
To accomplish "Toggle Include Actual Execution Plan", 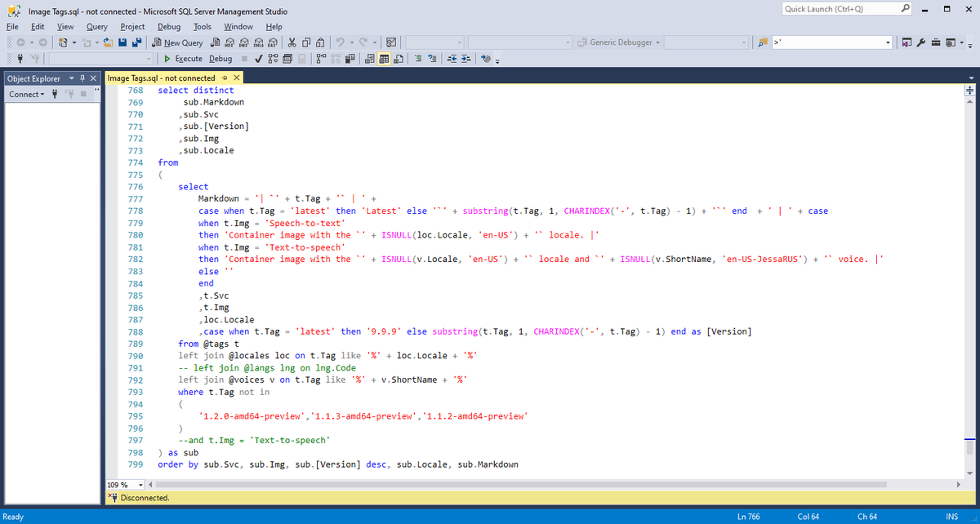I will click(x=322, y=59).
